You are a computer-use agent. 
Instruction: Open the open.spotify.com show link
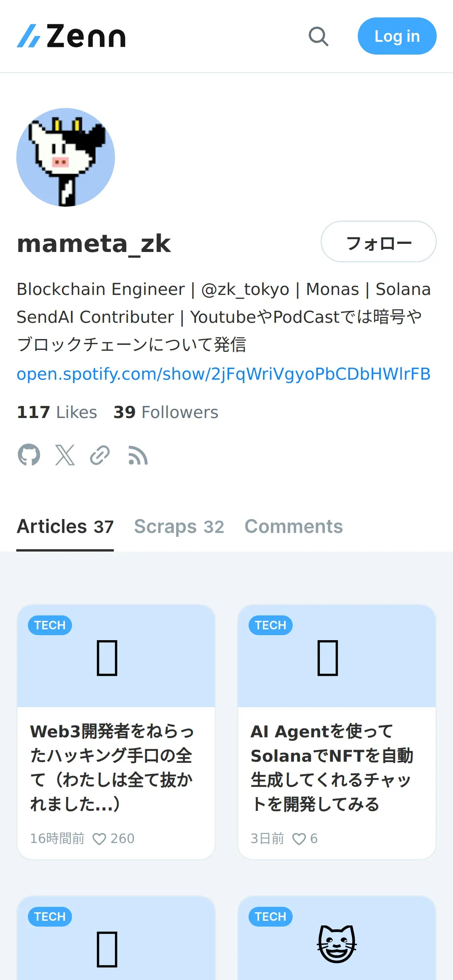point(223,374)
